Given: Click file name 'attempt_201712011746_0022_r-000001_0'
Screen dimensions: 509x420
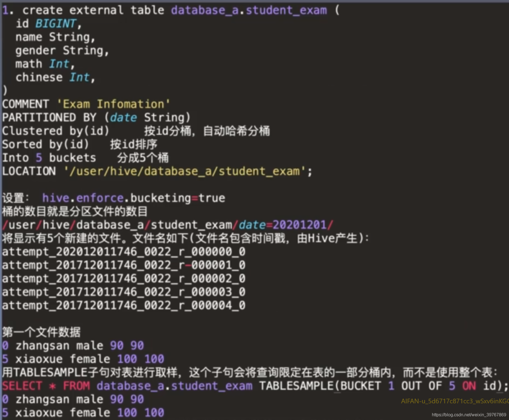Looking at the screenshot, I should (x=124, y=265).
